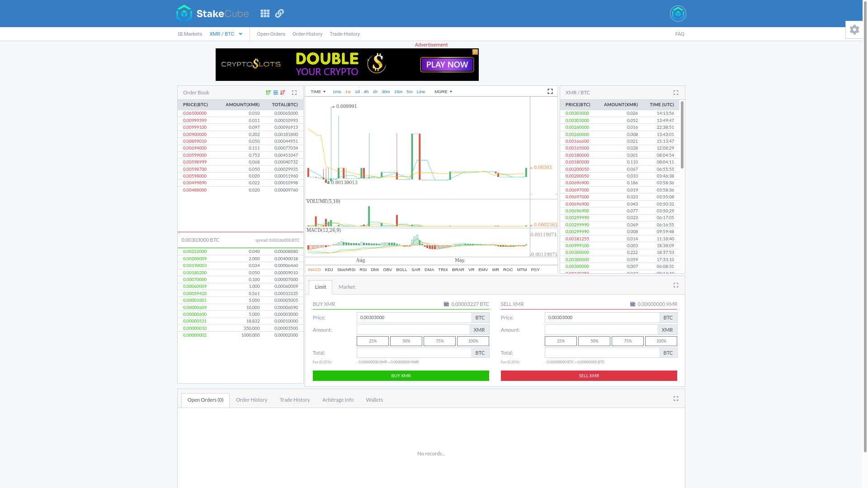Make the price chart fullscreen
Viewport: 868px width, 488px height.
click(x=550, y=91)
